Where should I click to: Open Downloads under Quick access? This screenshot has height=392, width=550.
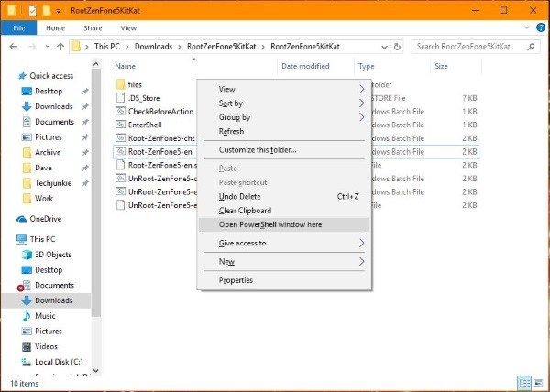[x=54, y=106]
